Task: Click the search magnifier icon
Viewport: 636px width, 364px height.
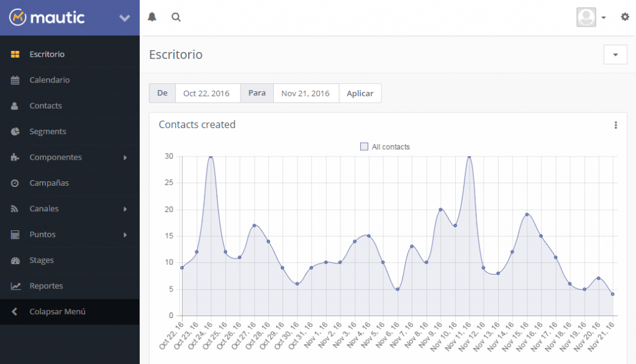Action: pos(176,17)
